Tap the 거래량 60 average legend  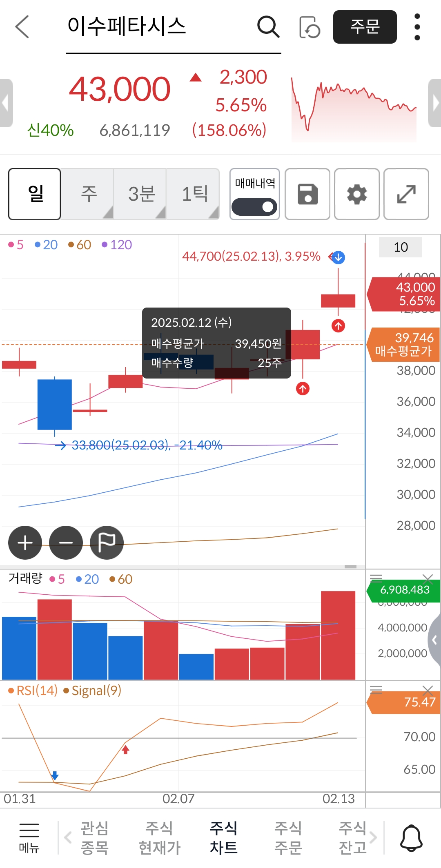(x=121, y=579)
